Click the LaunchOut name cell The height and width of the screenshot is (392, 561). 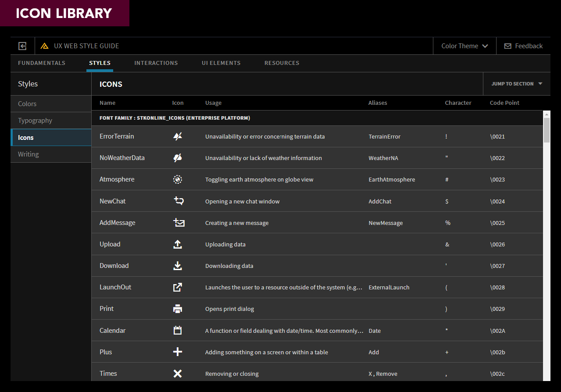tap(115, 287)
